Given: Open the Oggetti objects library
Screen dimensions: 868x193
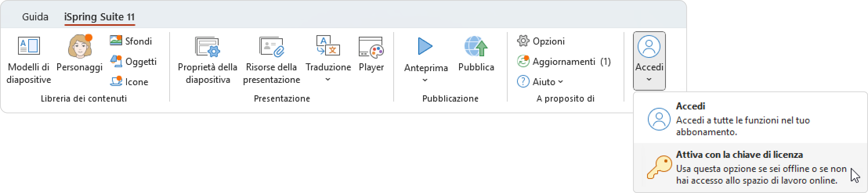Looking at the screenshot, I should point(133,61).
